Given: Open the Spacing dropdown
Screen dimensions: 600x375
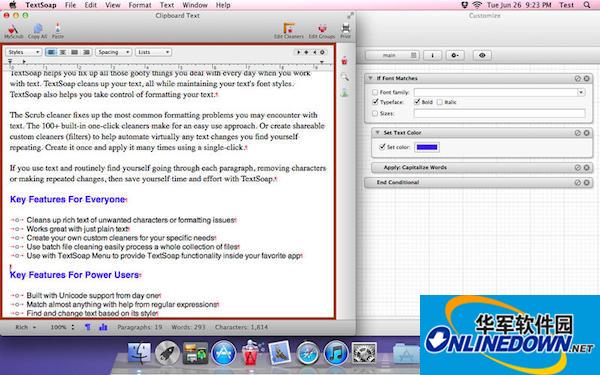Looking at the screenshot, I should (x=114, y=52).
